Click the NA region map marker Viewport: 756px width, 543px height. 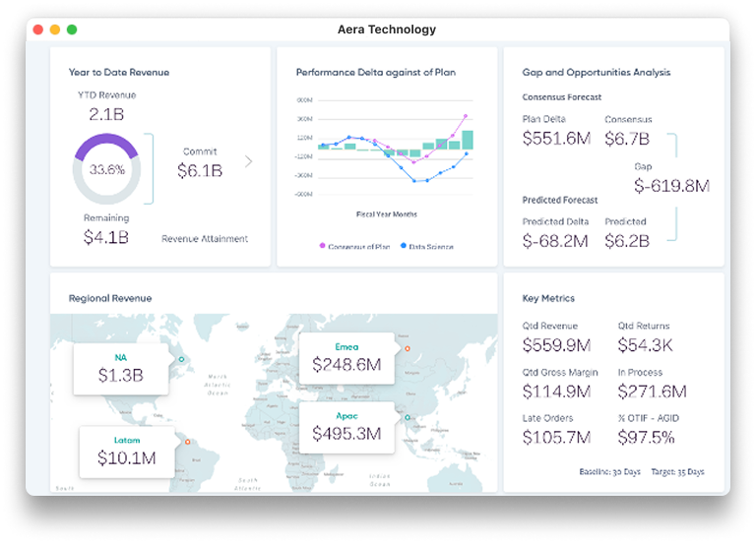181,359
